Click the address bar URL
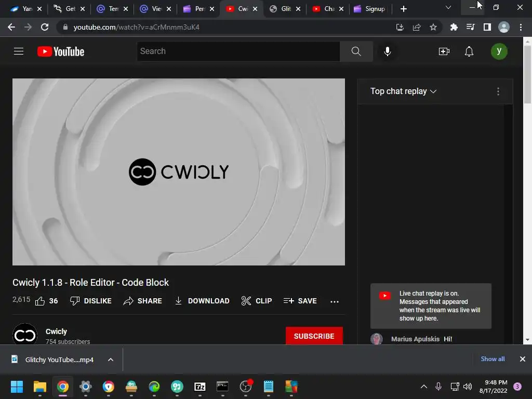 (x=137, y=27)
